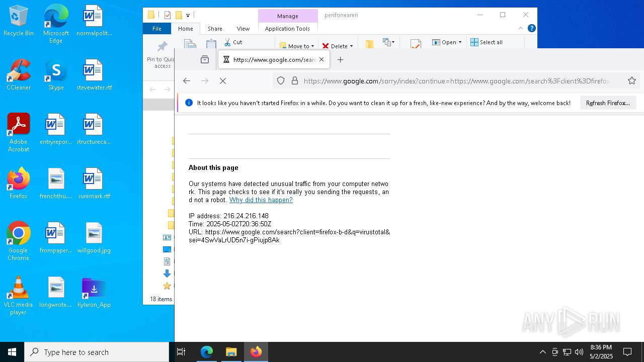Click Cut in the Explorer ribbon
Image resolution: width=644 pixels, height=362 pixels.
click(x=233, y=42)
